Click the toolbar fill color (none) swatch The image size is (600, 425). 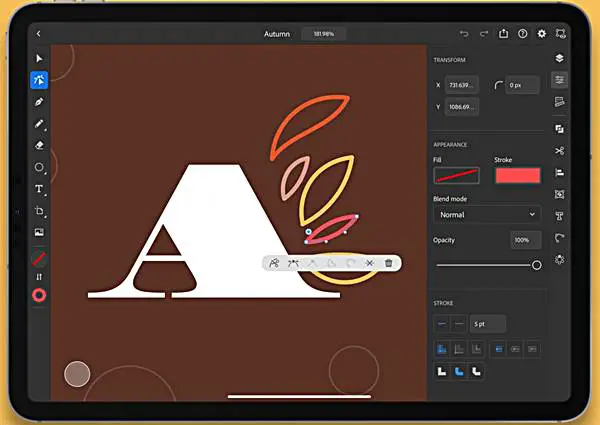coord(39,259)
